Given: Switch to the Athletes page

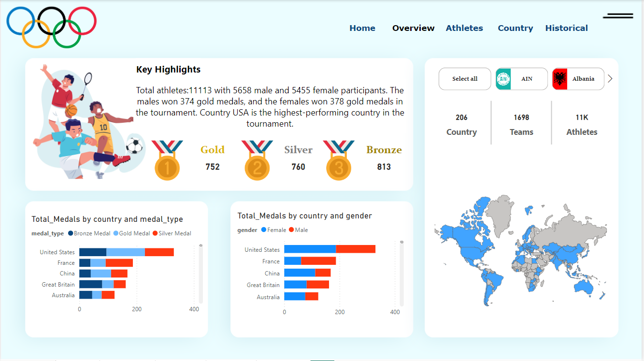Looking at the screenshot, I should tap(464, 28).
